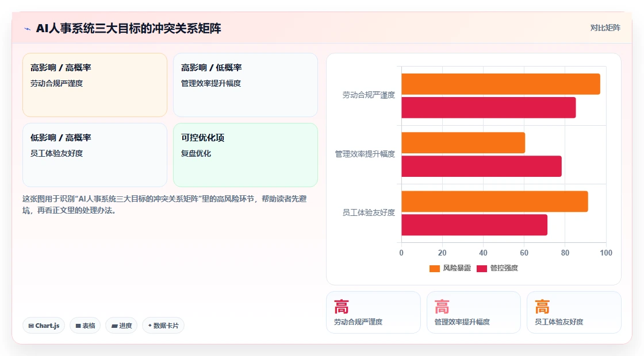Screen dimensions: 644x356
Task: Open the 可控优化项 green card
Action: coord(245,155)
